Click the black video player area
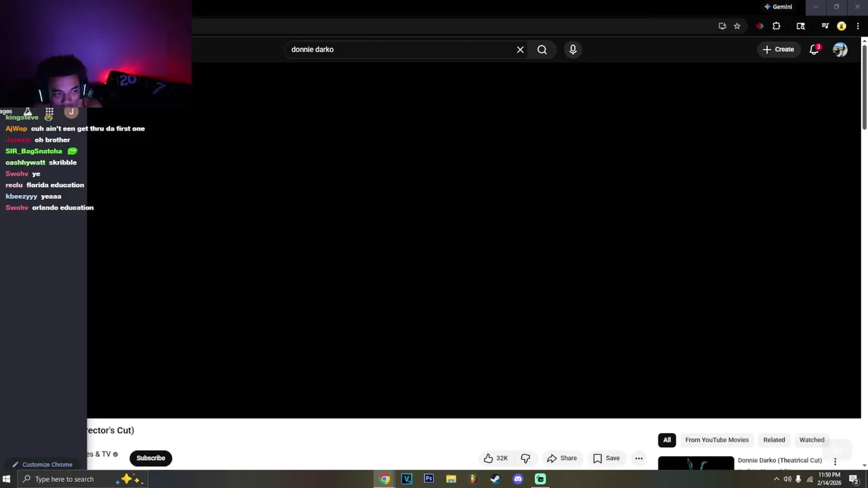 (474, 241)
